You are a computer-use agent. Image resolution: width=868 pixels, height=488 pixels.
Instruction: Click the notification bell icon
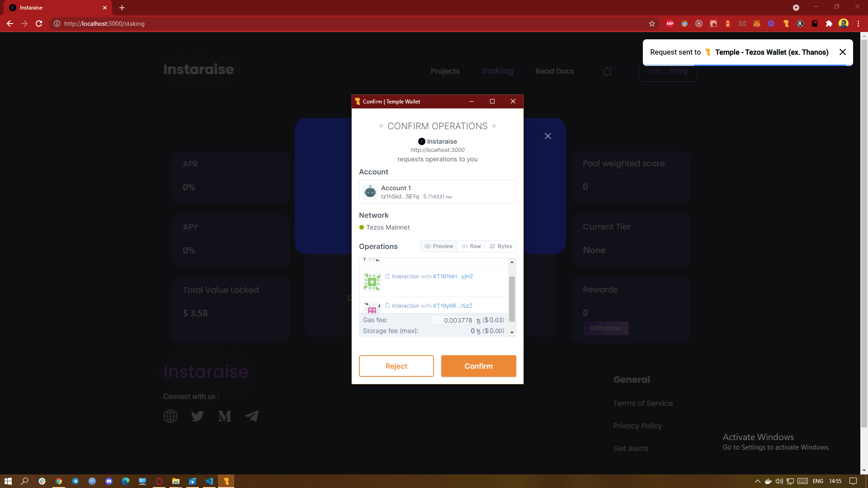tap(607, 71)
